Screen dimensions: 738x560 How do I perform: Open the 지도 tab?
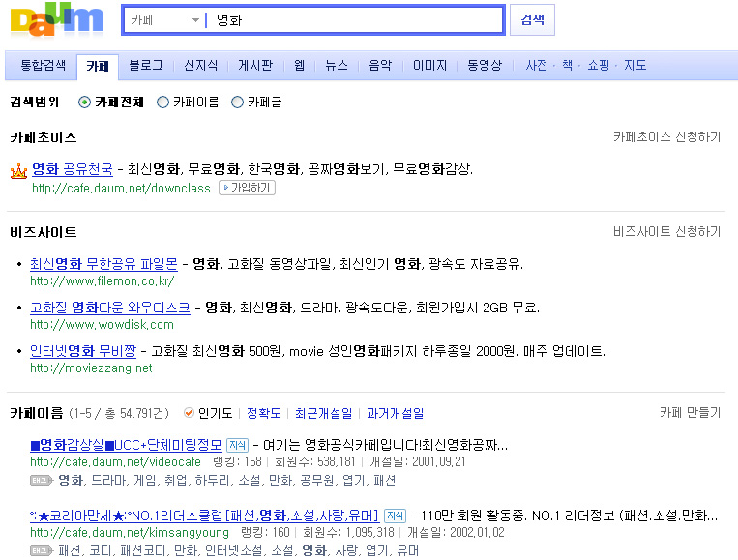635,65
